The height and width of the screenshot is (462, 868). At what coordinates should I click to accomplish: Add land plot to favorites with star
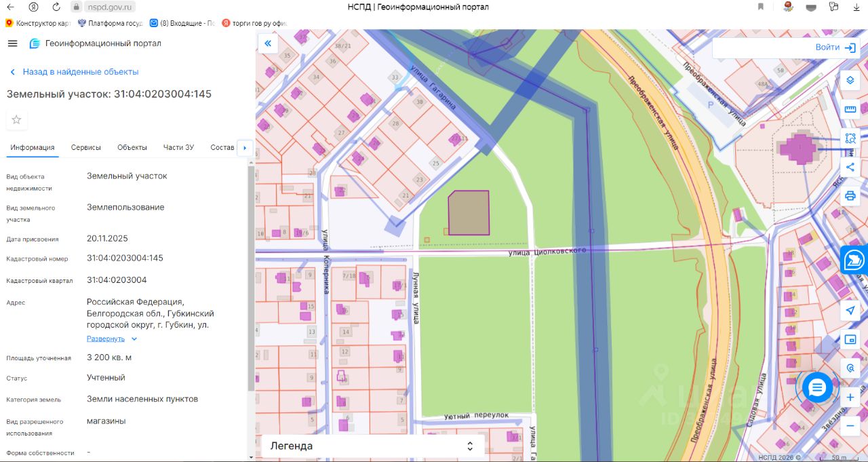[16, 120]
